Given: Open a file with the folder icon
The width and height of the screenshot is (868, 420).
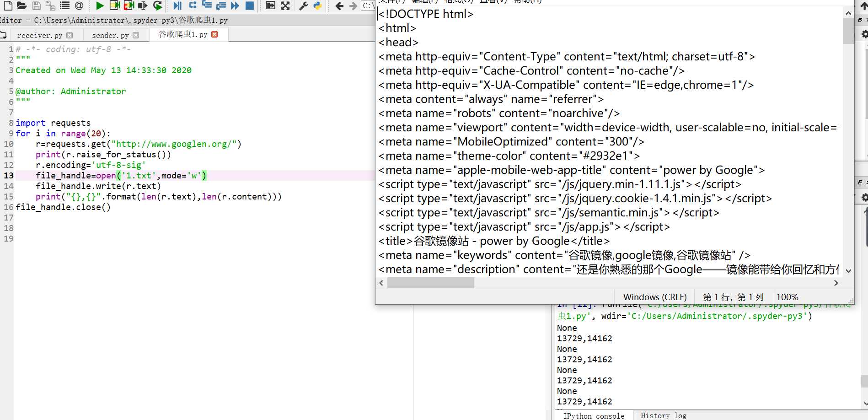Looking at the screenshot, I should pyautogui.click(x=21, y=5).
